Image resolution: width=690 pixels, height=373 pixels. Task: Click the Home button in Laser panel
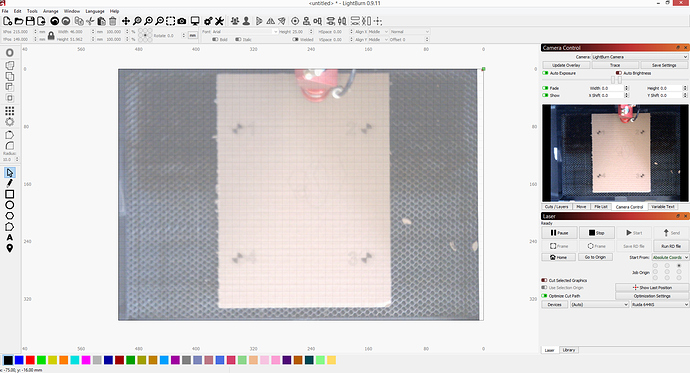coord(558,257)
